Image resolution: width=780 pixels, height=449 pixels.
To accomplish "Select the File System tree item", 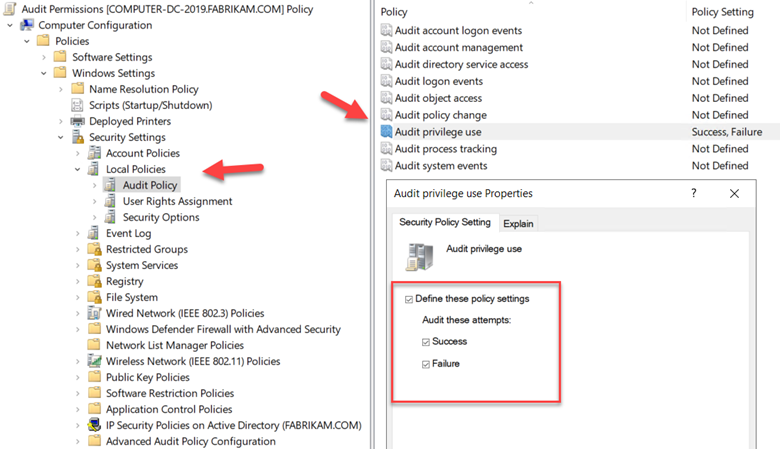I will click(132, 297).
